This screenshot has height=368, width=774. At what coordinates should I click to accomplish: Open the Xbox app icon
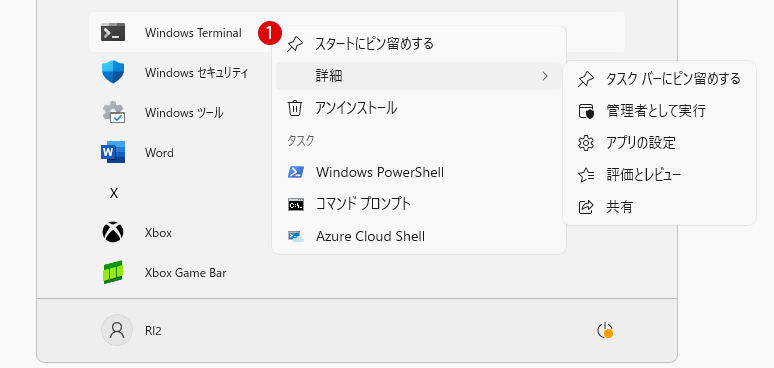coord(113,232)
